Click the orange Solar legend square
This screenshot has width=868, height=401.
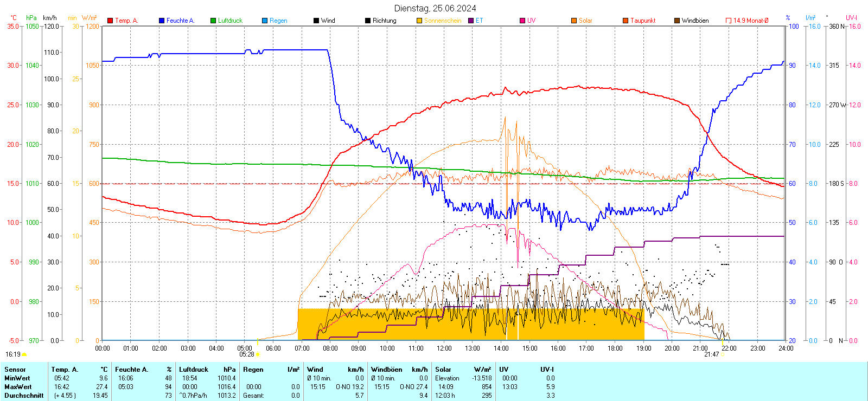tap(574, 21)
